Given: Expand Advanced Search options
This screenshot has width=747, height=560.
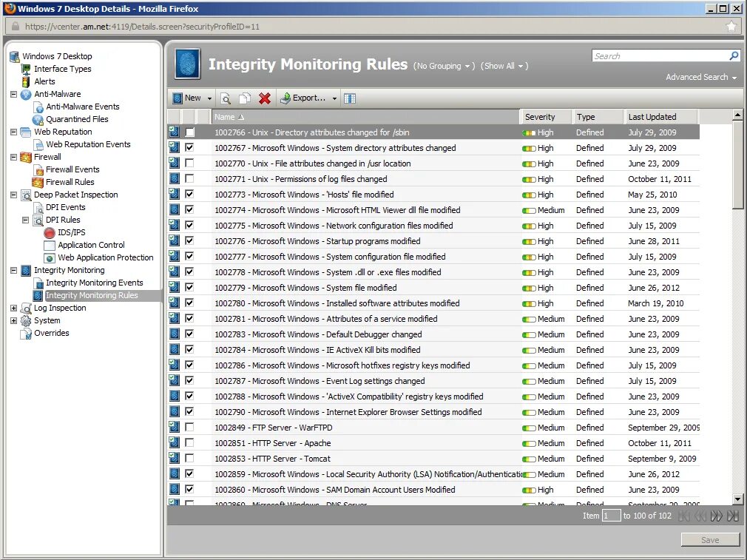Looking at the screenshot, I should click(701, 77).
